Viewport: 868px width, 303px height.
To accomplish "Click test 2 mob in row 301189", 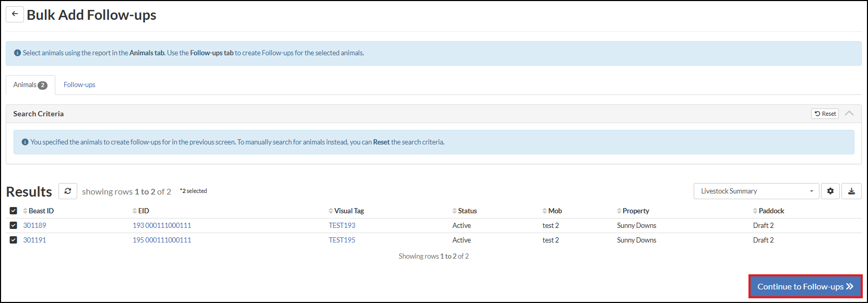I will pyautogui.click(x=551, y=225).
